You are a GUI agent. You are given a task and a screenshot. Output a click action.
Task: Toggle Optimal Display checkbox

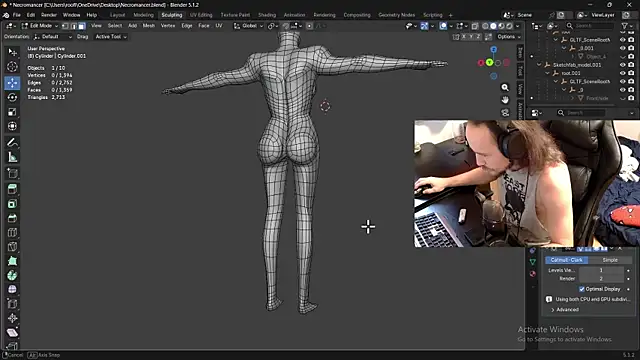pos(582,289)
